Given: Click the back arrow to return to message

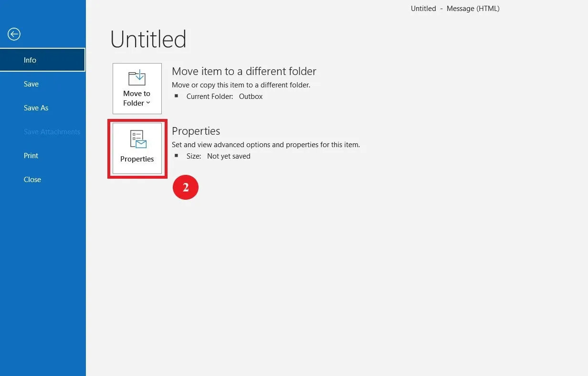Looking at the screenshot, I should point(14,34).
